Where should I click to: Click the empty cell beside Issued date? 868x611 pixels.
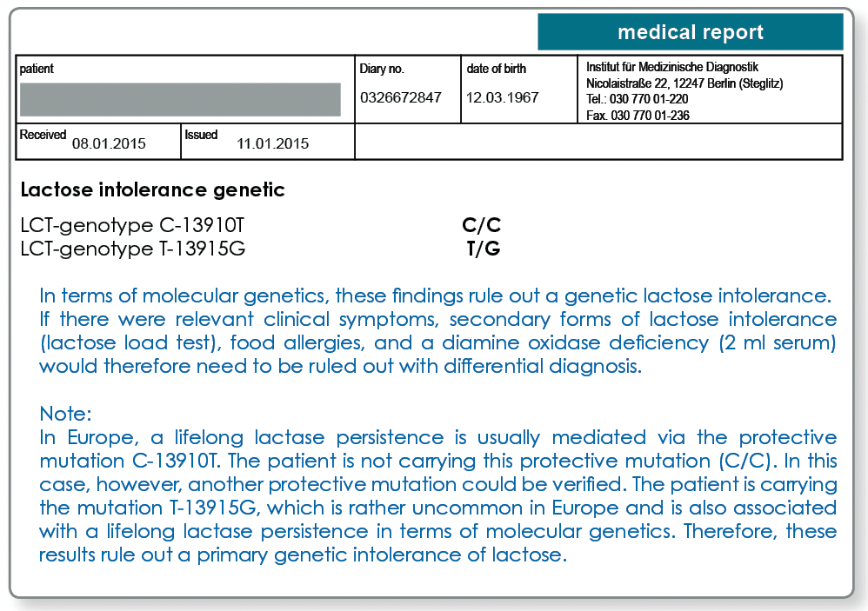point(598,142)
